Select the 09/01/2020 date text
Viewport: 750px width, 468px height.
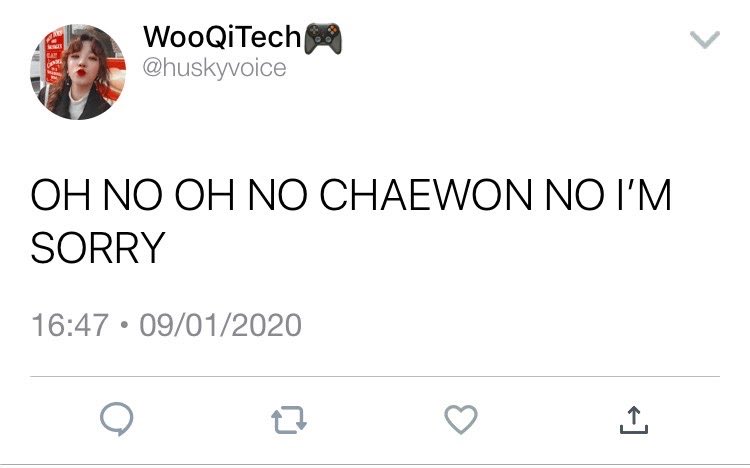click(221, 325)
